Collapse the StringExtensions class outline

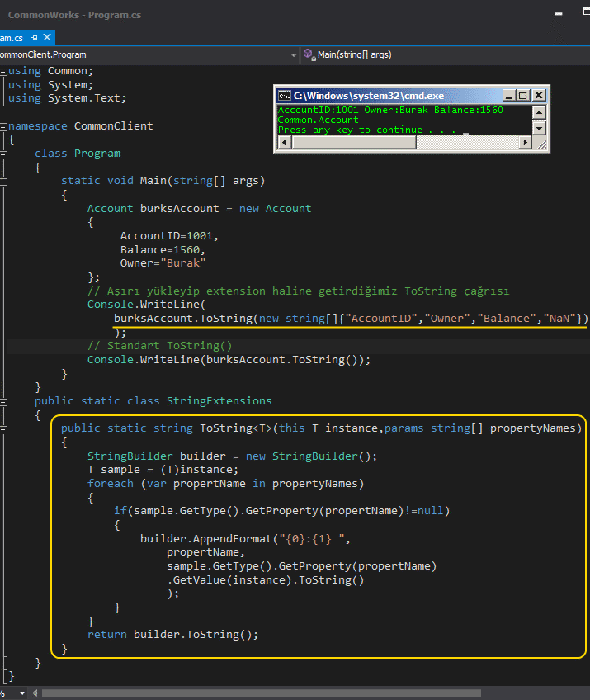point(3,401)
